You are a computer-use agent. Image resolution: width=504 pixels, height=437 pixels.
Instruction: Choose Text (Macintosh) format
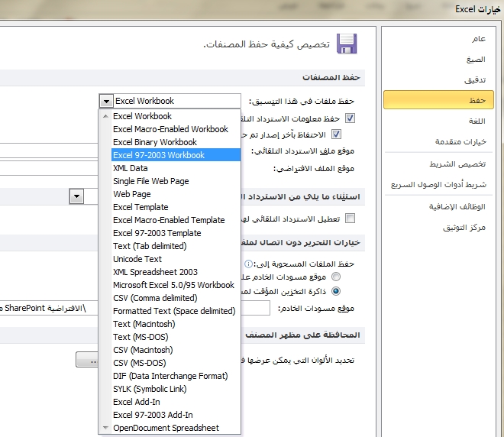(176, 324)
